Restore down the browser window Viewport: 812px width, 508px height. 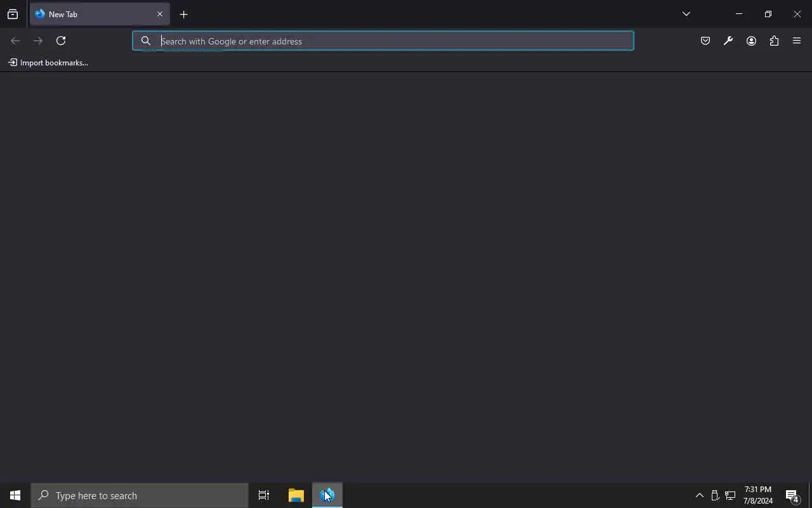[x=768, y=14]
